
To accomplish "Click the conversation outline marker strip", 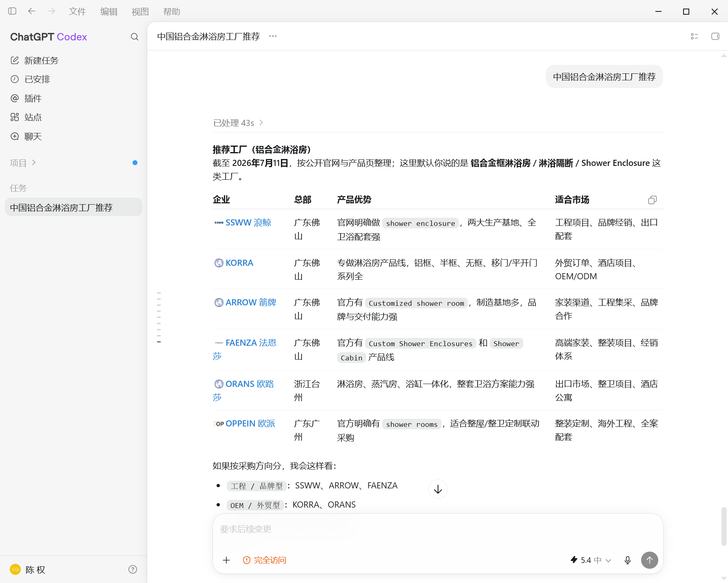I will (x=159, y=317).
